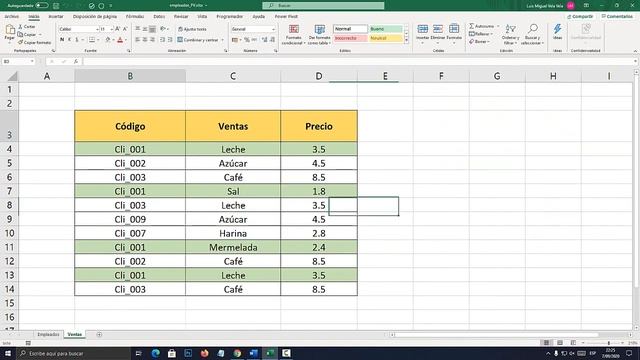
Task: Click the Buscar search box
Action: 323,6
